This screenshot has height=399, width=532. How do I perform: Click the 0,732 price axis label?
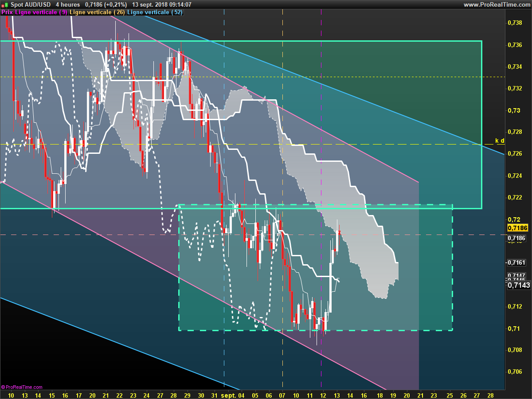(x=514, y=88)
